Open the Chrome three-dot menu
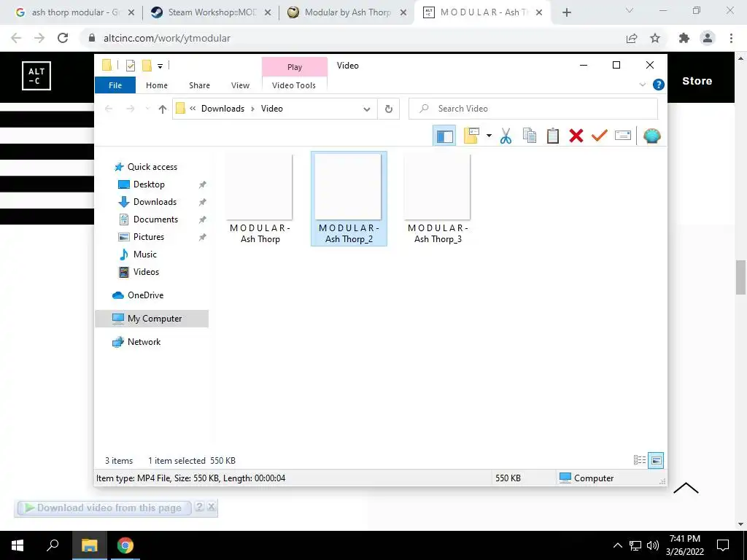This screenshot has width=747, height=560. [731, 38]
